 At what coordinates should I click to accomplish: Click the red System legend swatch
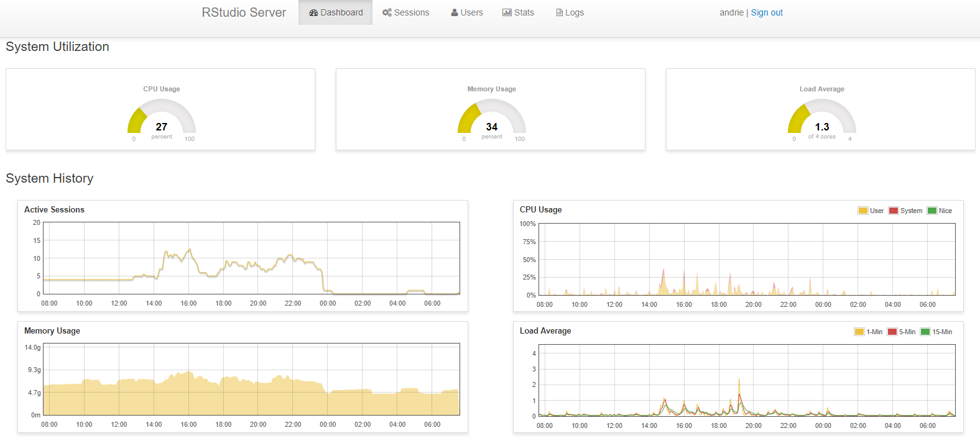click(894, 211)
